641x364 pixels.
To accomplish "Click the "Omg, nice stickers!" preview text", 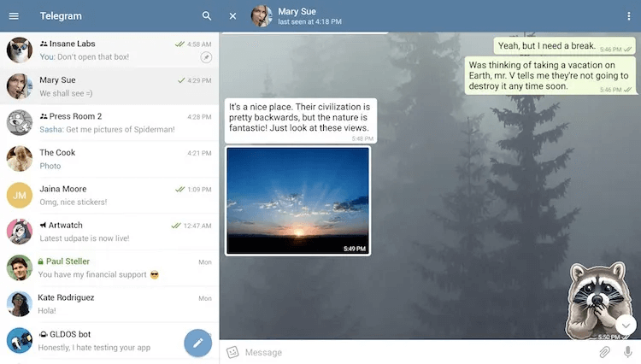I will point(74,203).
